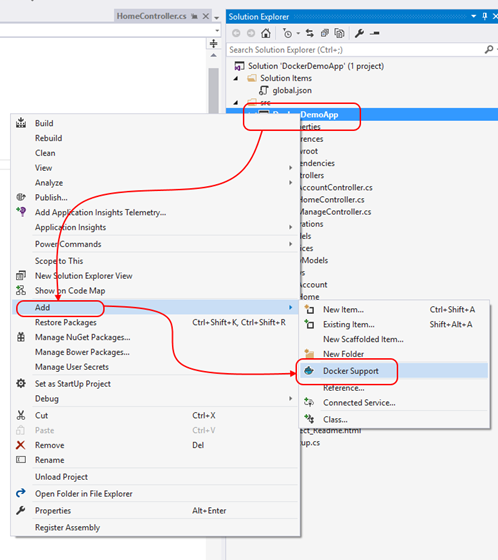The width and height of the screenshot is (498, 560).
Task: Collapse the src folder tree node
Action: tap(236, 102)
